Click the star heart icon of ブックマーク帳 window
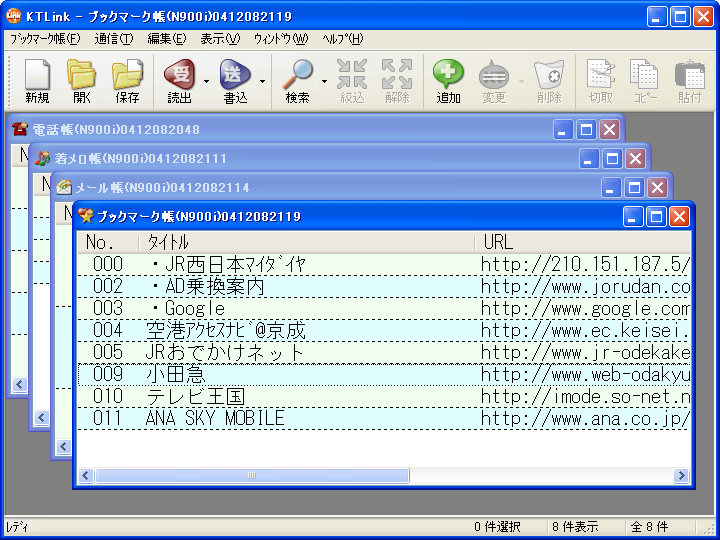Screen dimensions: 720x540 (x=85, y=216)
